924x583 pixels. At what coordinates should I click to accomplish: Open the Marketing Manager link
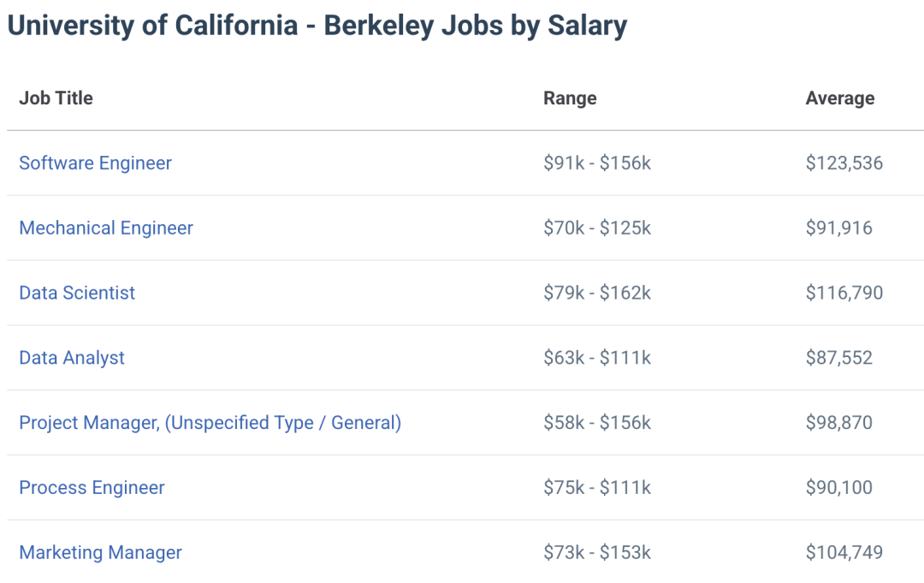(100, 553)
